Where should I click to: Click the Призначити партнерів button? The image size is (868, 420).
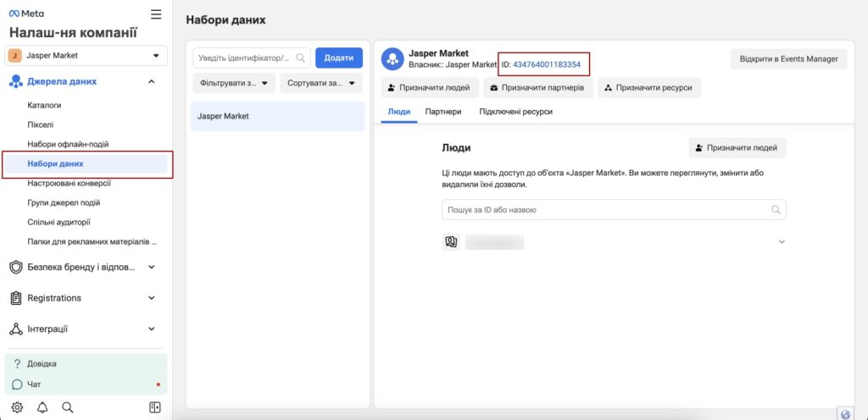click(x=538, y=88)
